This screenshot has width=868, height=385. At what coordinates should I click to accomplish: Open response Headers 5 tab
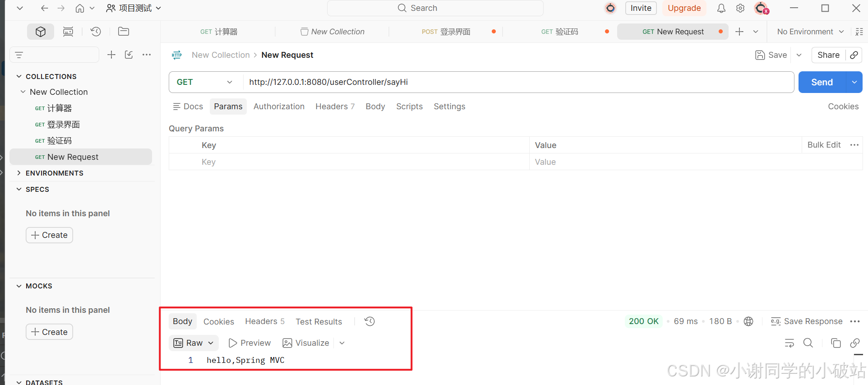[x=265, y=321]
